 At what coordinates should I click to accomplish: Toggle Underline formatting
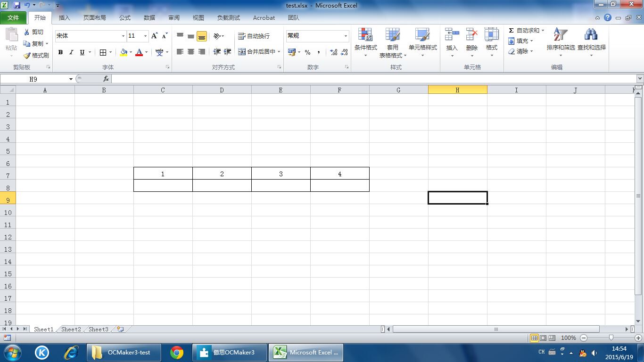point(82,52)
